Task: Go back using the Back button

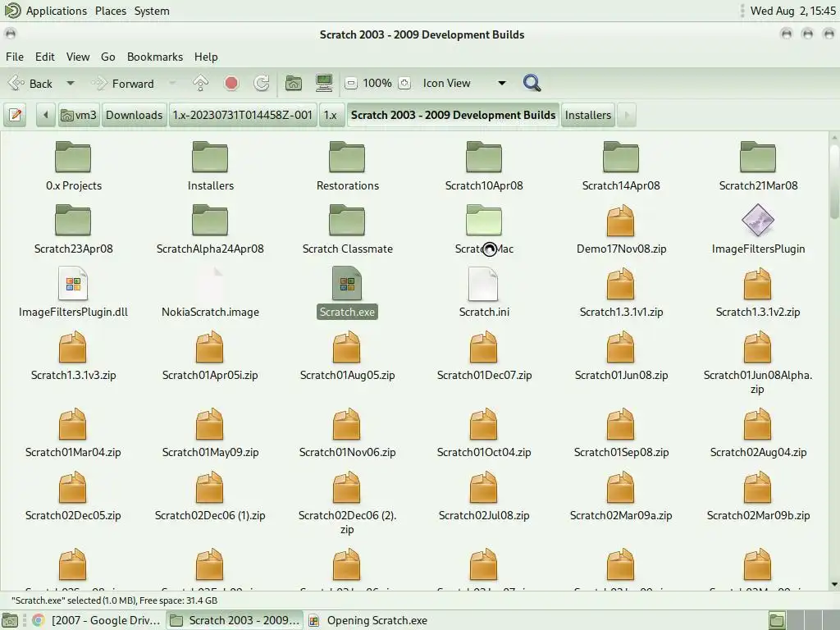Action: click(31, 84)
